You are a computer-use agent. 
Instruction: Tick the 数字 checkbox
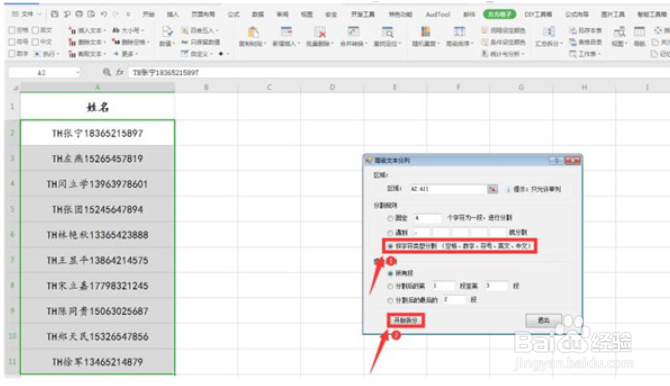click(12, 54)
